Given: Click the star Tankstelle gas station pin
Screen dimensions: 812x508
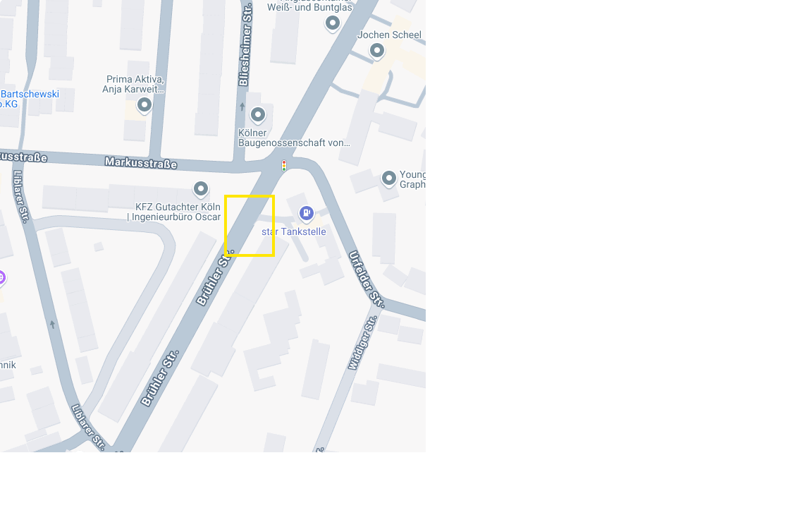Looking at the screenshot, I should point(307,213).
